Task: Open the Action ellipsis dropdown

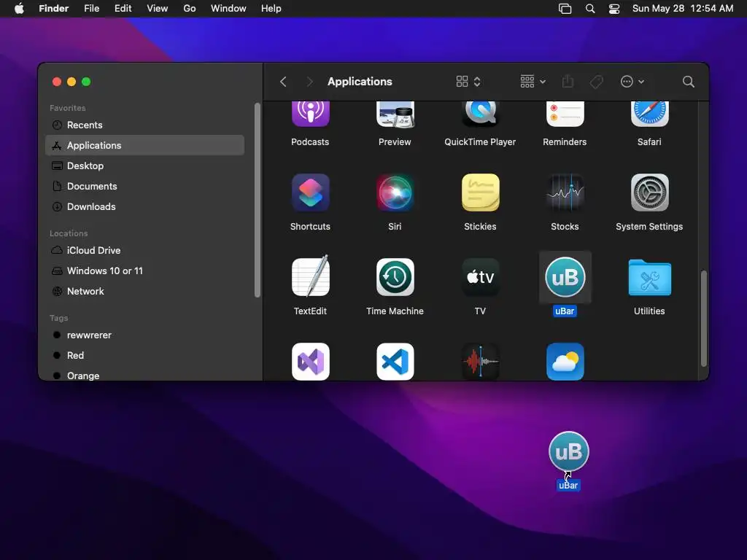Action: (x=632, y=82)
